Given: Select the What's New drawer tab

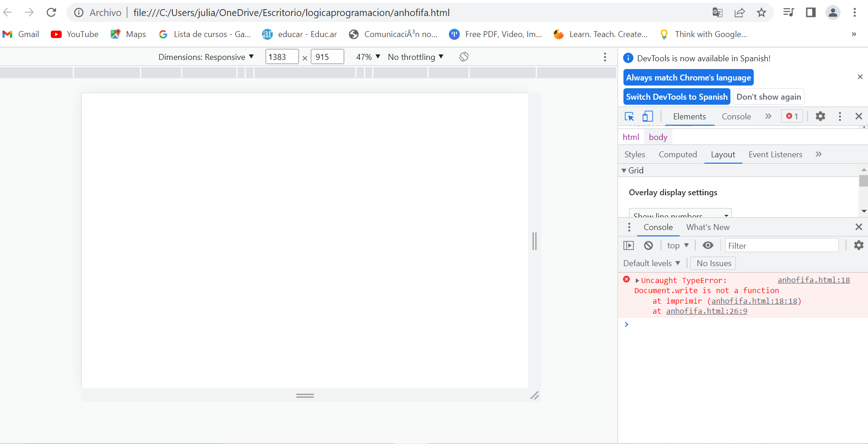Looking at the screenshot, I should [708, 227].
